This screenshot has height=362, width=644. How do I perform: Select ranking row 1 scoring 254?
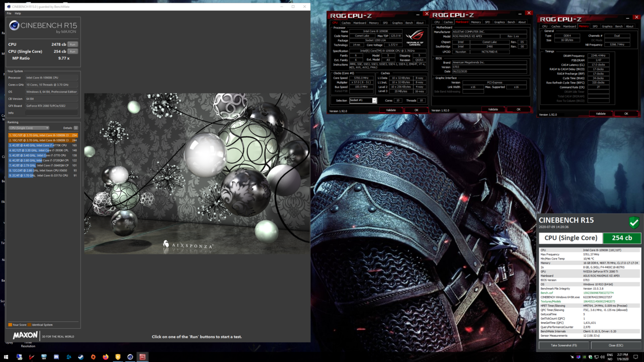[x=43, y=135]
